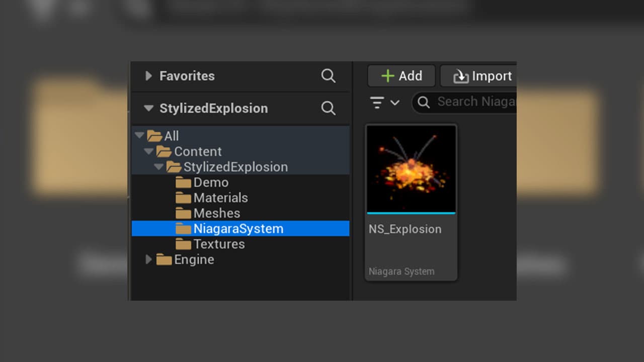Collapse the All tree node

coord(139,136)
